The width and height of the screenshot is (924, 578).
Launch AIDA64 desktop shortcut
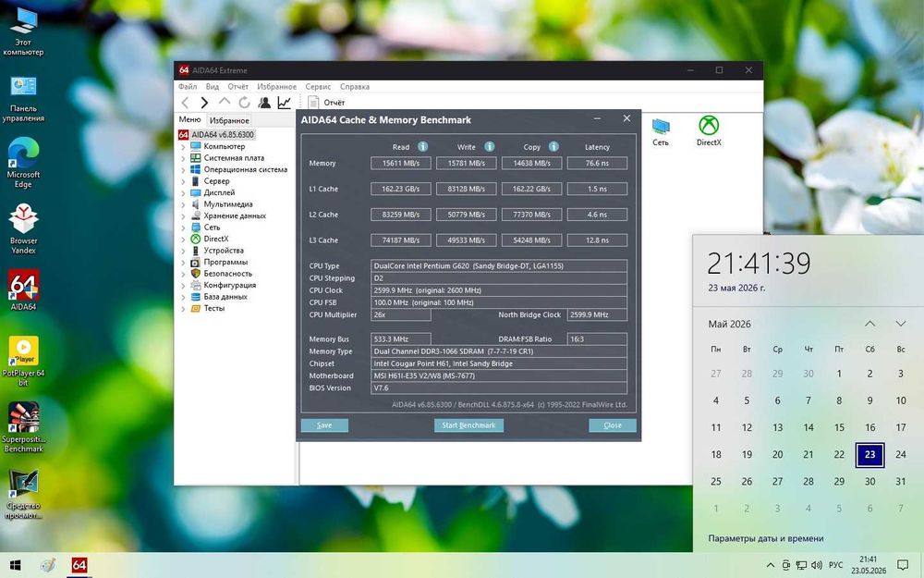click(x=23, y=290)
